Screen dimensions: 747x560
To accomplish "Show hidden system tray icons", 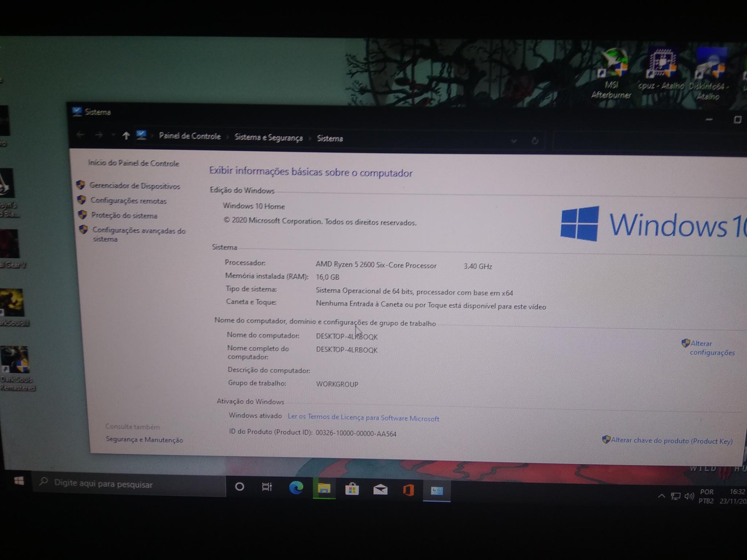I will point(661,496).
